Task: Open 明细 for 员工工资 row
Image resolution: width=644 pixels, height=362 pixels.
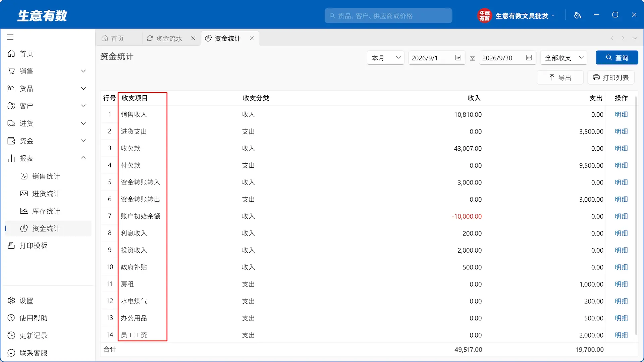Action: click(x=621, y=335)
